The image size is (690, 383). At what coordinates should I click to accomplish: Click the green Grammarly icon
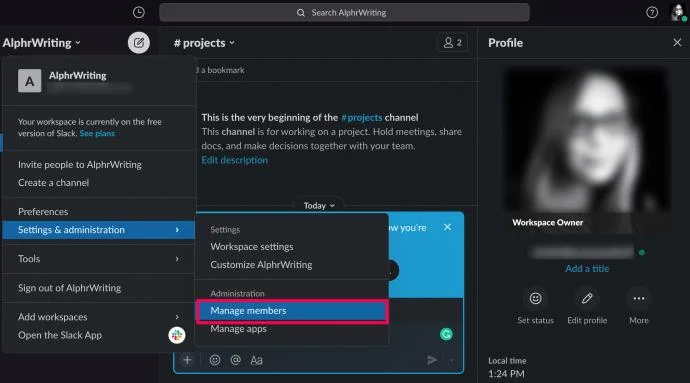[446, 334]
